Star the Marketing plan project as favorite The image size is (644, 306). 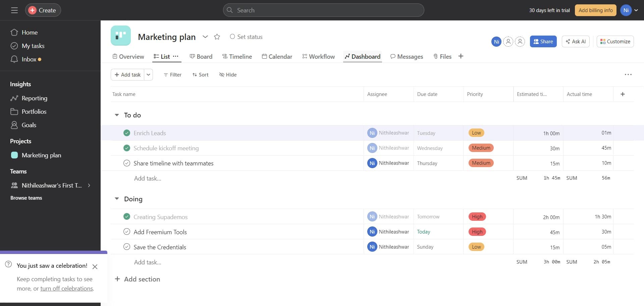[217, 37]
